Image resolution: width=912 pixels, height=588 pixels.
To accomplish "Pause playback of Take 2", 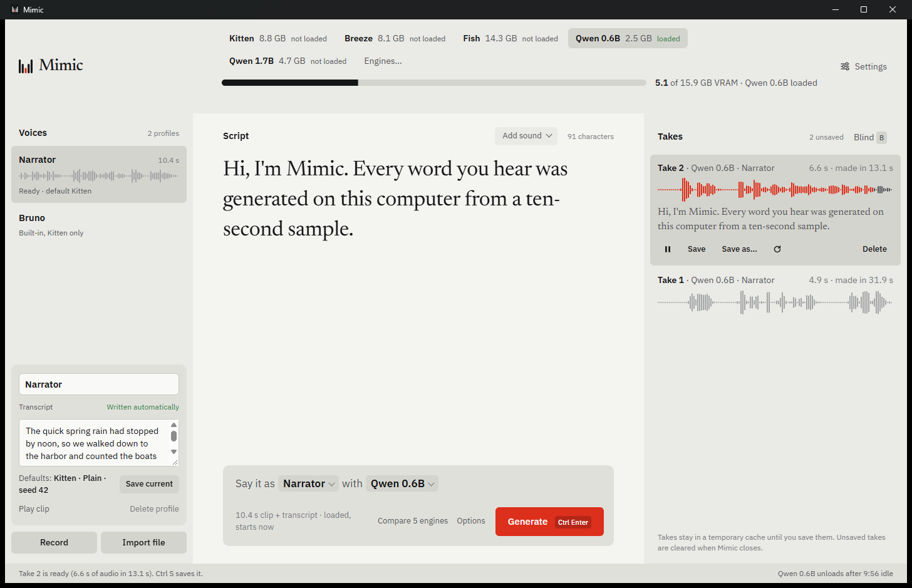I will click(668, 249).
